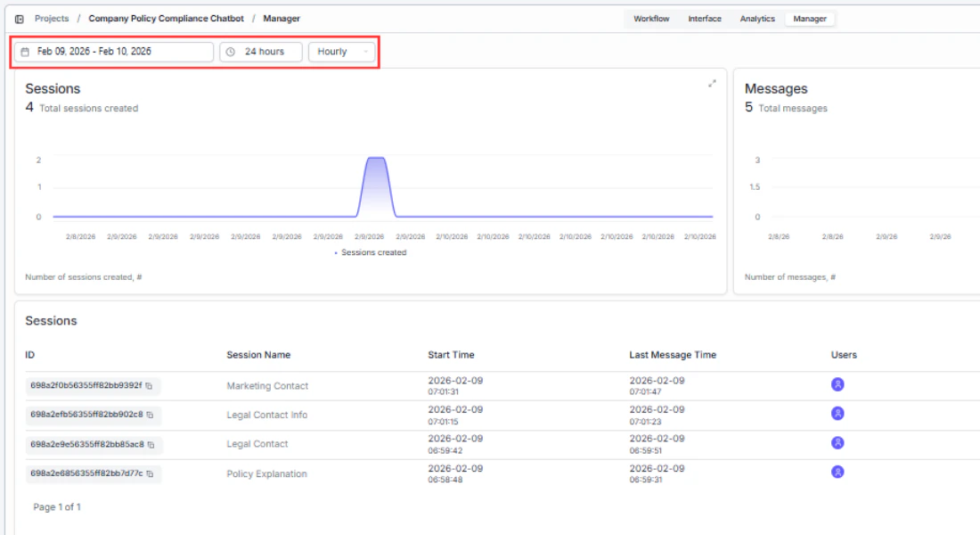Expand the Sessions chart to fullscreen
The image size is (980, 535).
point(712,82)
